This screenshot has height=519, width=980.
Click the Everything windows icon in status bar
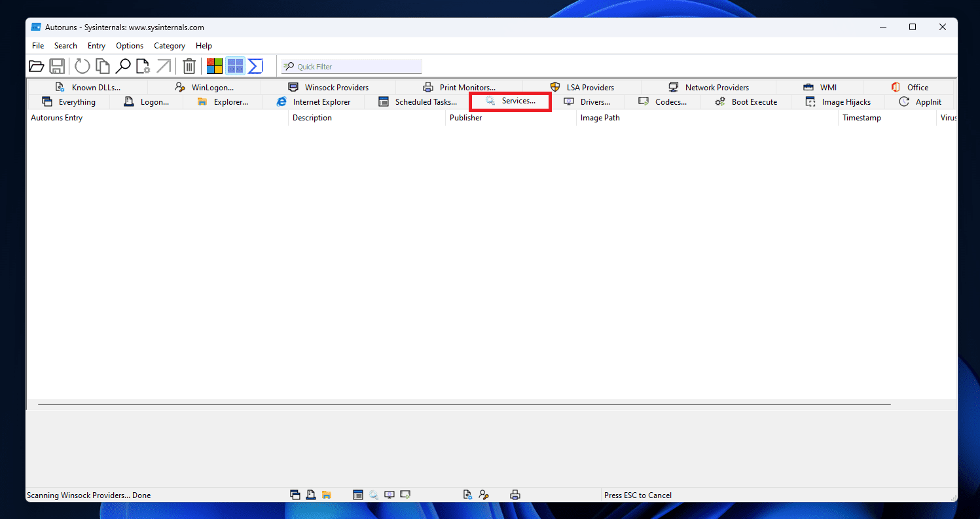[x=295, y=495]
